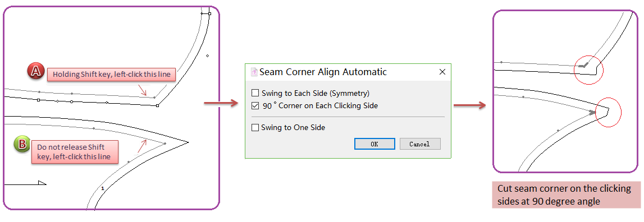Click the dialog's title bar document icon
This screenshot has height=222, width=644.
point(254,72)
